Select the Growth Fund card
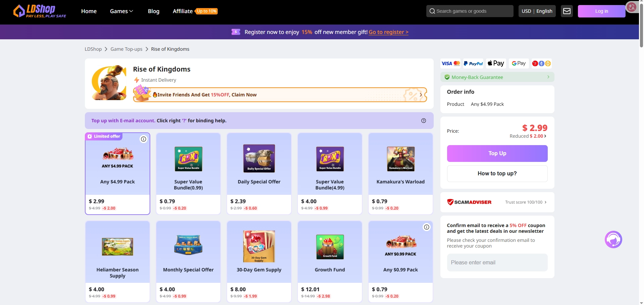This screenshot has width=644, height=305. pos(330,262)
